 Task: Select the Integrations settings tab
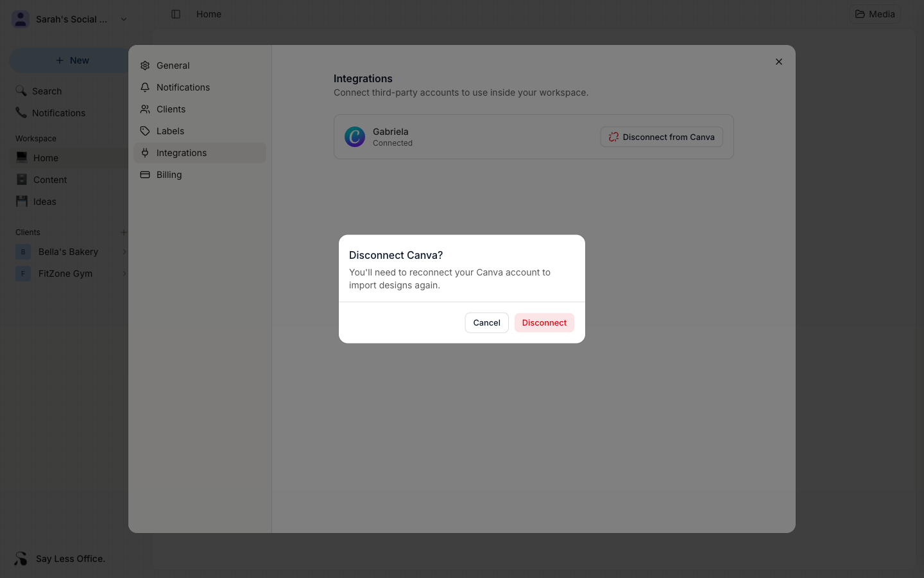coord(200,153)
